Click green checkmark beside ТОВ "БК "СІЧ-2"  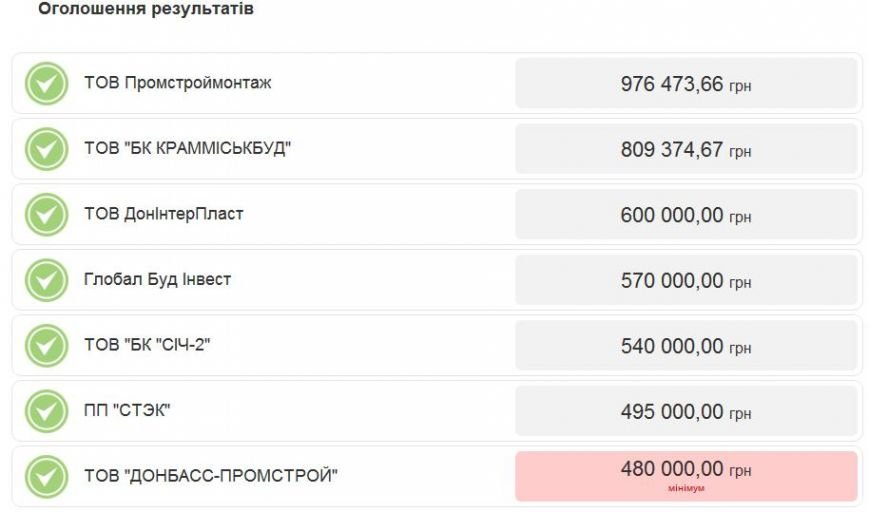[x=47, y=346]
